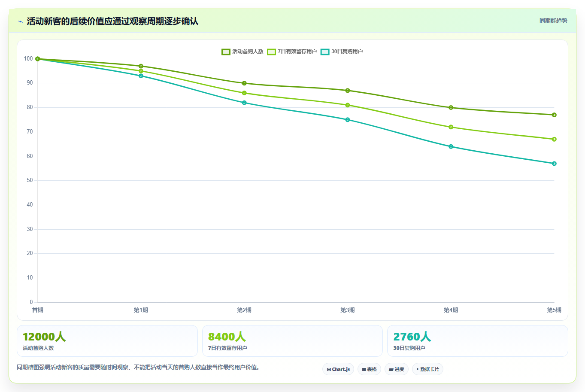Click the 100 y-axis label

coord(28,59)
